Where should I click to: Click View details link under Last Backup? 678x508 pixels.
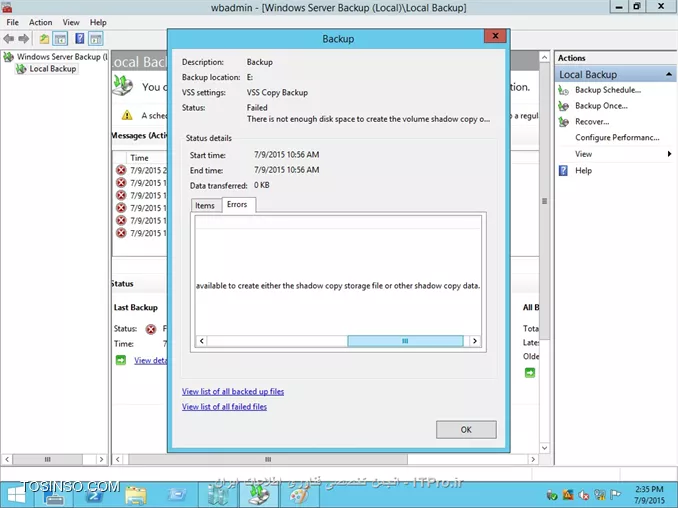coord(150,361)
